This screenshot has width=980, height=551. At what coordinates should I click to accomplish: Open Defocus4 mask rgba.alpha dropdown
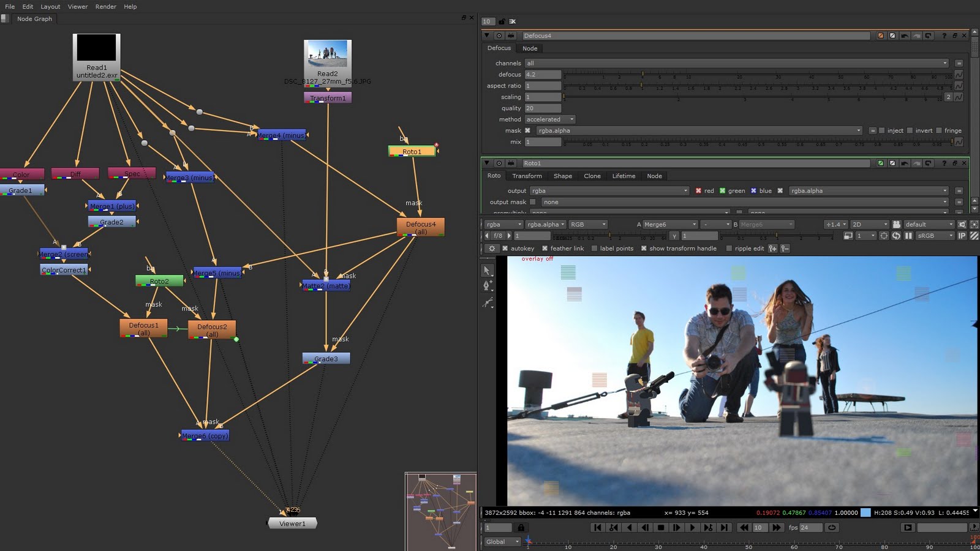pyautogui.click(x=699, y=130)
